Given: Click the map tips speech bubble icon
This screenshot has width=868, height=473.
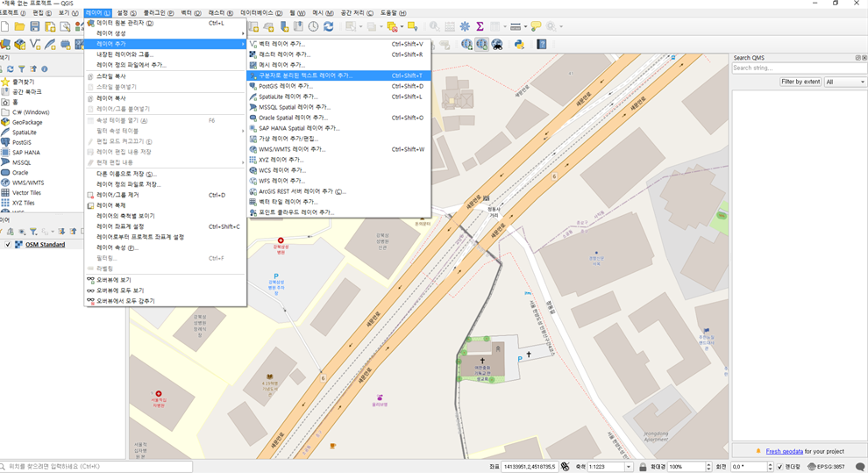Looking at the screenshot, I should click(x=536, y=26).
